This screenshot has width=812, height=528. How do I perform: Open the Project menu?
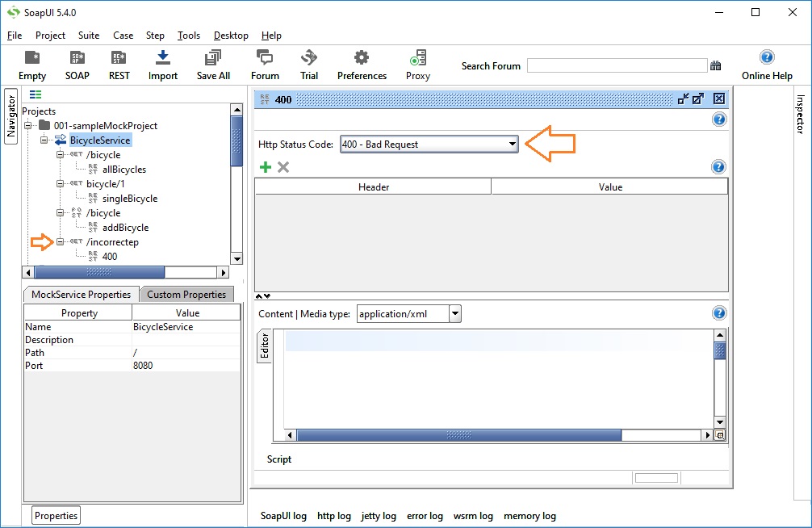[x=50, y=36]
